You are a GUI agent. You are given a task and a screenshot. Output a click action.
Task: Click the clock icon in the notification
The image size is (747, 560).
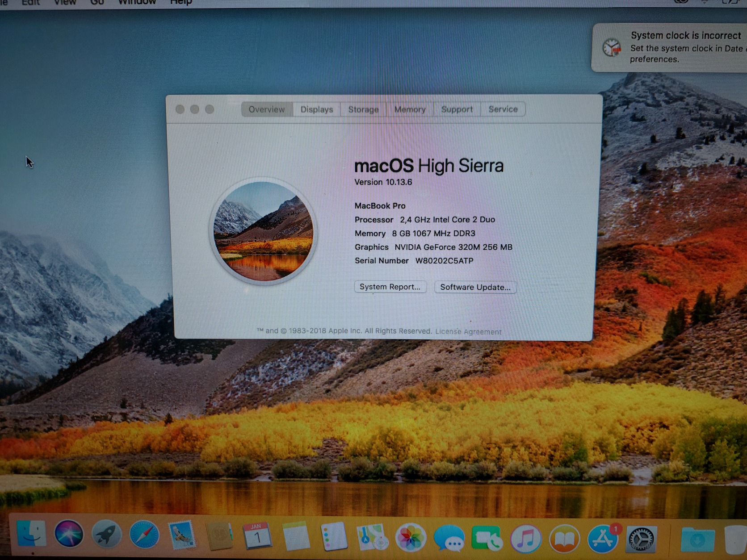tap(611, 47)
